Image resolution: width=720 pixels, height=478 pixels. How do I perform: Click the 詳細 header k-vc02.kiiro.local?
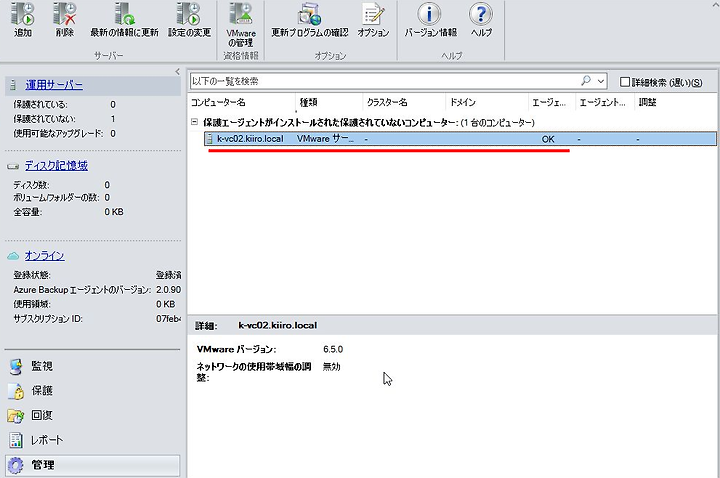pos(277,326)
